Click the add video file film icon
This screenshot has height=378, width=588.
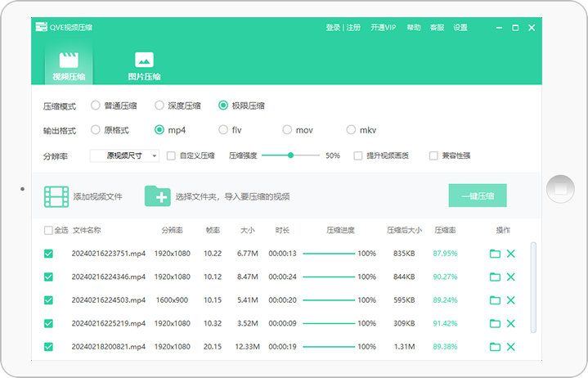pos(56,196)
